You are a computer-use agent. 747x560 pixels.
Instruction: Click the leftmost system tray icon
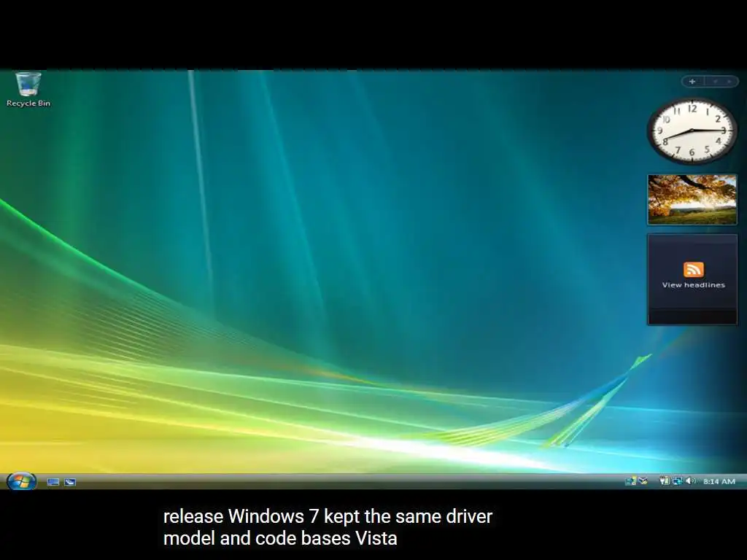tap(630, 481)
